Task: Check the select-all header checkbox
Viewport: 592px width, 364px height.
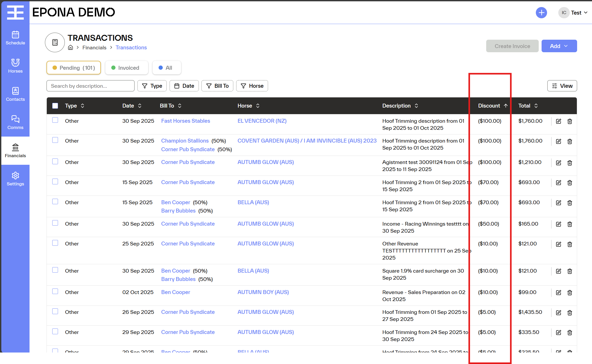Action: pos(55,106)
